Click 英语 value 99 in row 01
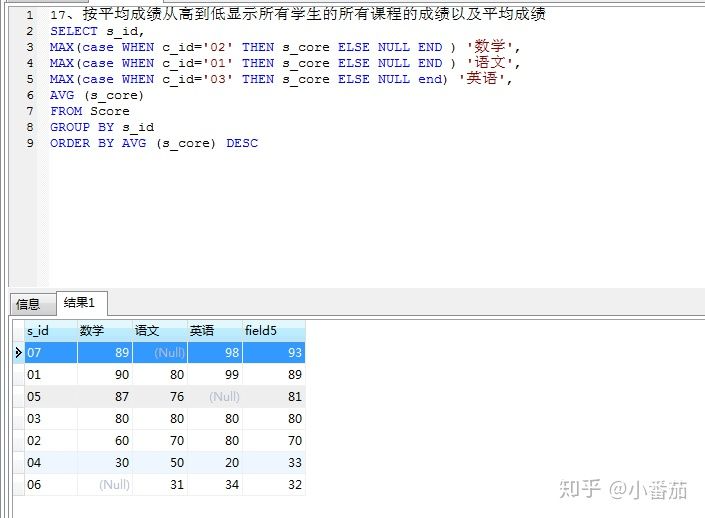 214,375
